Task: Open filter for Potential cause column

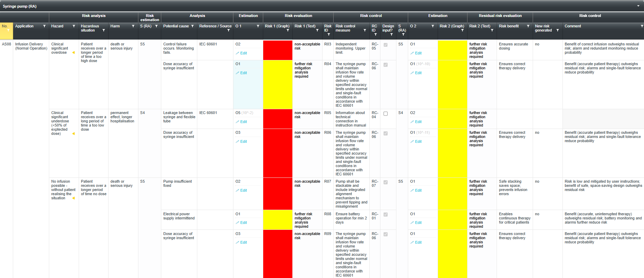Action: (192, 26)
